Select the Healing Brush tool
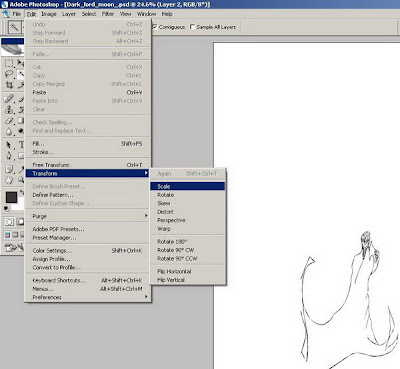Viewport: 400px width, 369px height. pos(9,99)
